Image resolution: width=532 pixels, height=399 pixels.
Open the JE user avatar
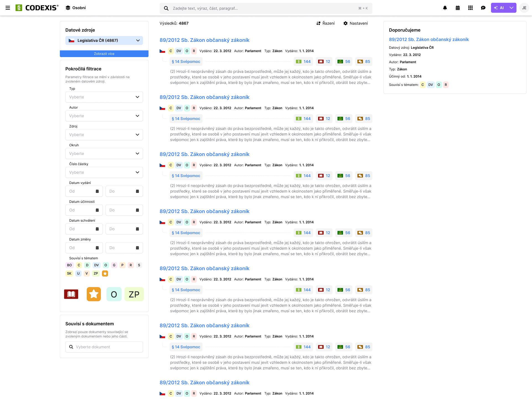(x=524, y=8)
